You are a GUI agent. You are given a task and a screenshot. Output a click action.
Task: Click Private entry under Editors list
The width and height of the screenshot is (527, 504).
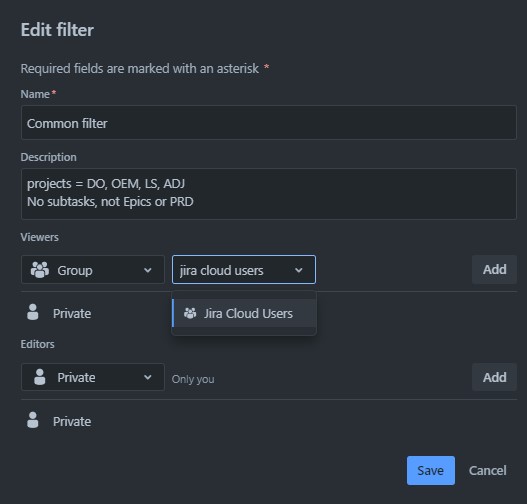72,422
